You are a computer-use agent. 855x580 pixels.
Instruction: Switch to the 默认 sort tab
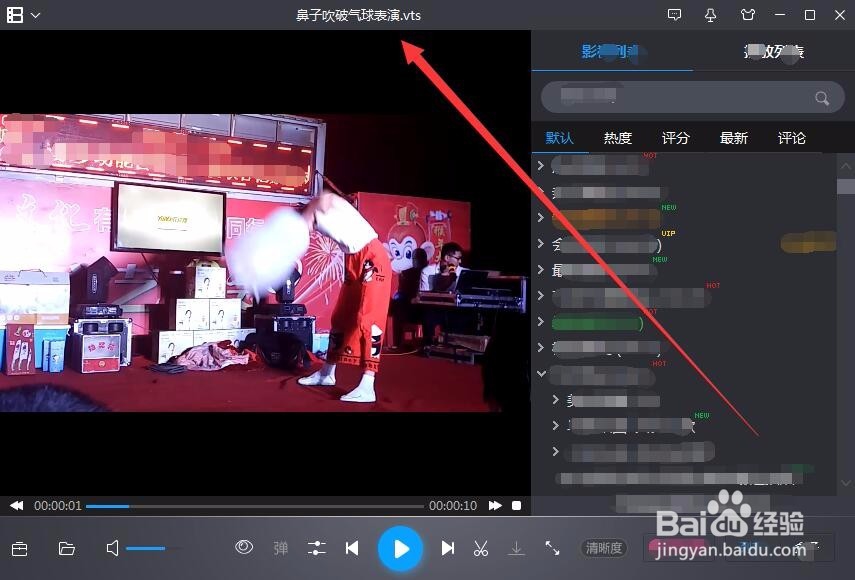click(559, 138)
